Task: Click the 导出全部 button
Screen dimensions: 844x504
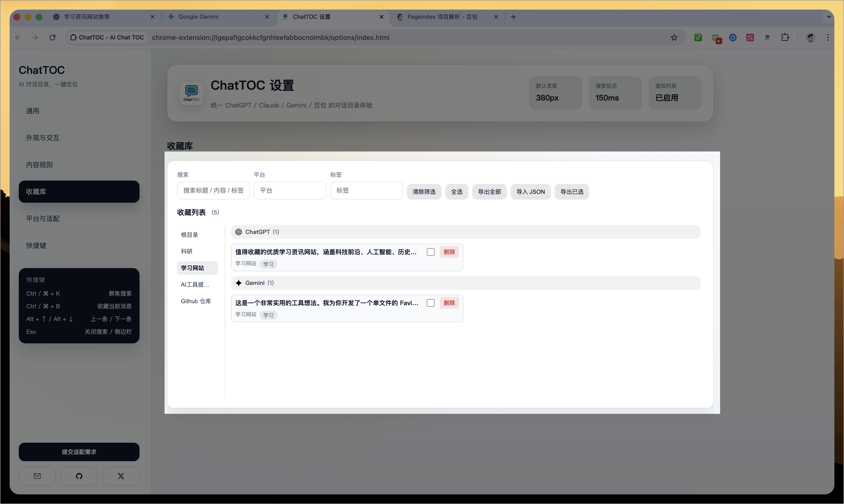Action: (x=489, y=192)
